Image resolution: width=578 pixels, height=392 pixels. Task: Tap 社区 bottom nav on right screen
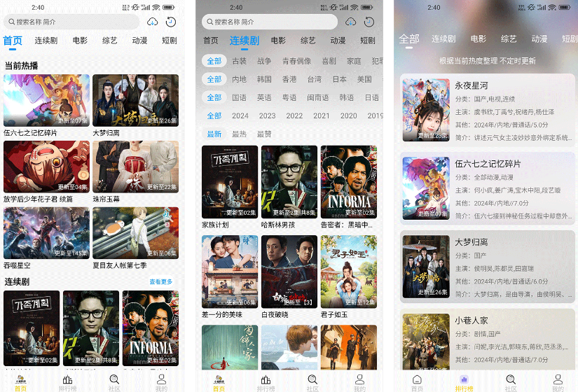pos(511,383)
